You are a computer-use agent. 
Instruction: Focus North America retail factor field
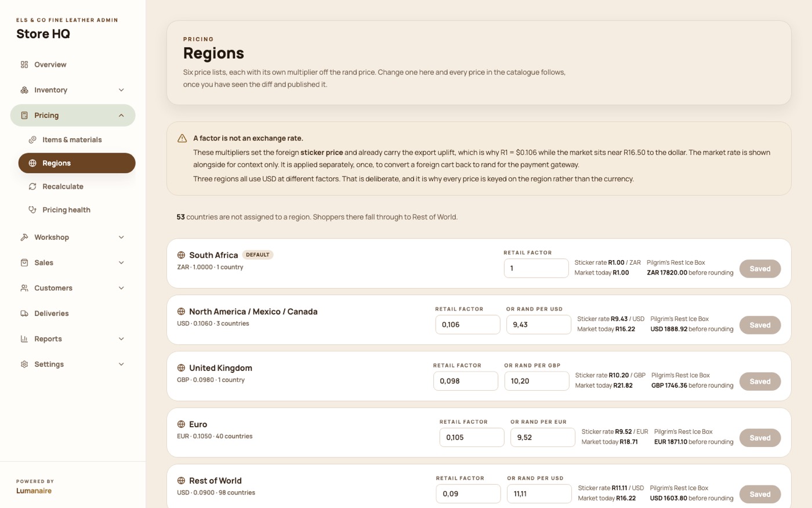point(467,325)
